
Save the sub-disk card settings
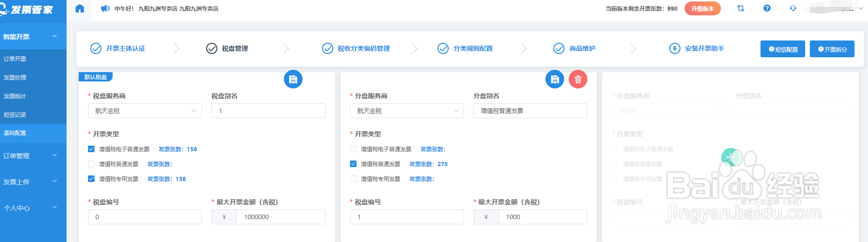(555, 80)
